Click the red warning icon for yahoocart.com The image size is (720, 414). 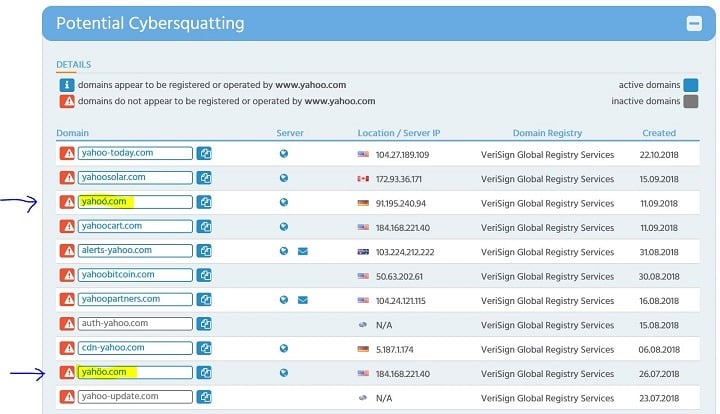[x=68, y=227]
